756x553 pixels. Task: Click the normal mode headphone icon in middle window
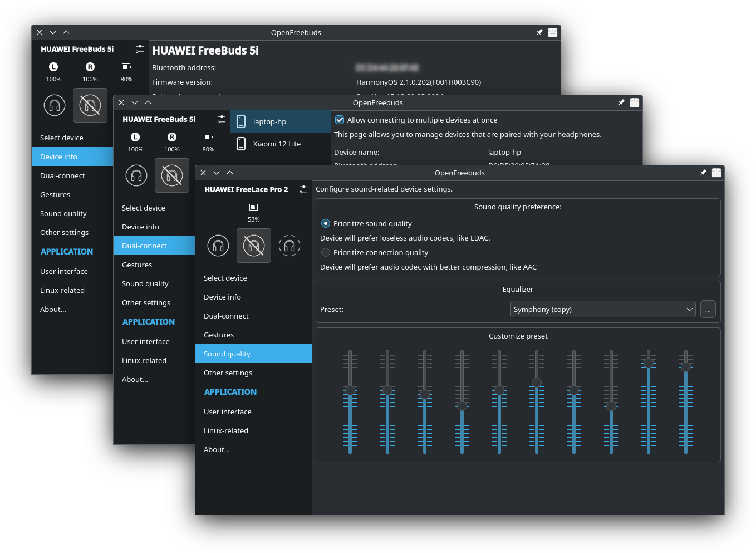pos(136,175)
